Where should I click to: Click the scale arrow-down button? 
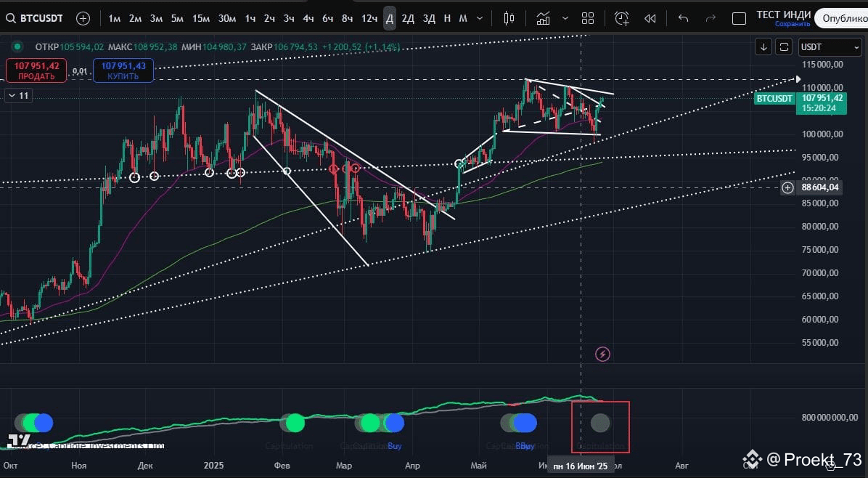[x=763, y=47]
